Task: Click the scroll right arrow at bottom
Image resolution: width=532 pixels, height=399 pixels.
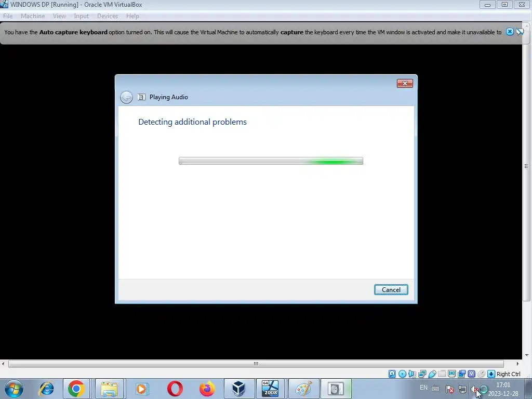Action: click(517, 364)
